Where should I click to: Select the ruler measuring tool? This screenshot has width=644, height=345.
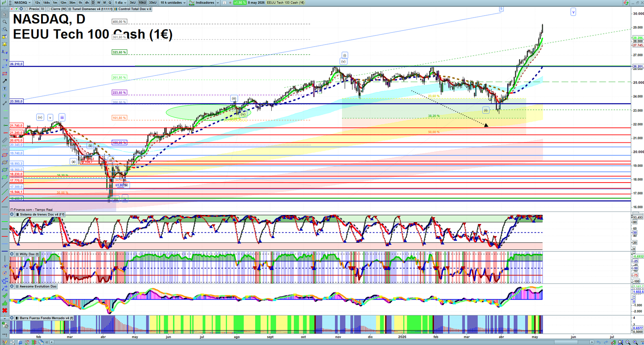[x=5, y=140]
